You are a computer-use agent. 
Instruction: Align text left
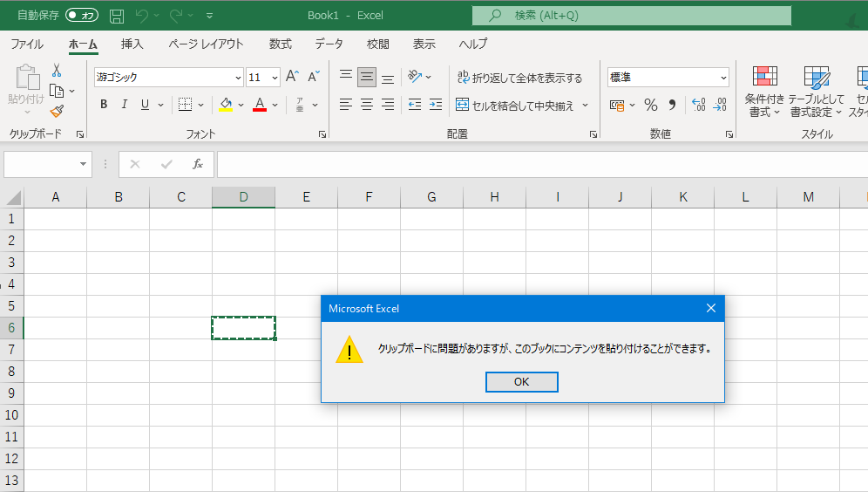click(345, 104)
